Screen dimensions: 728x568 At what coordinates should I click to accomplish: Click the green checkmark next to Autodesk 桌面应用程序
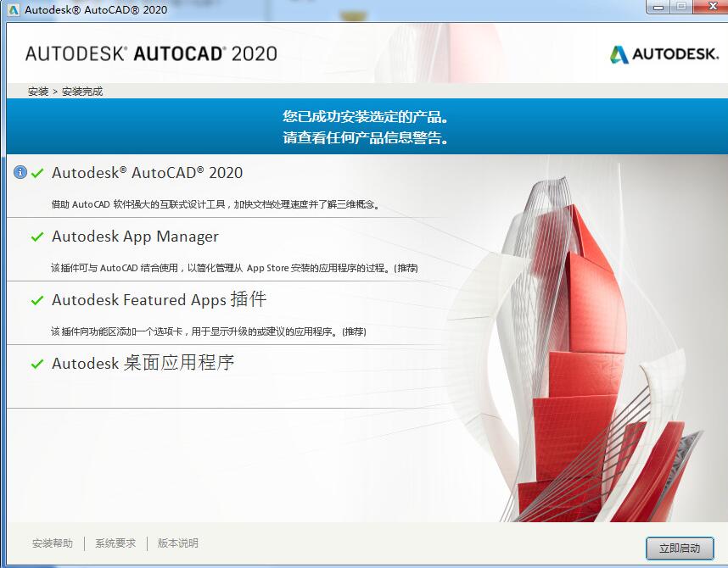[x=37, y=364]
